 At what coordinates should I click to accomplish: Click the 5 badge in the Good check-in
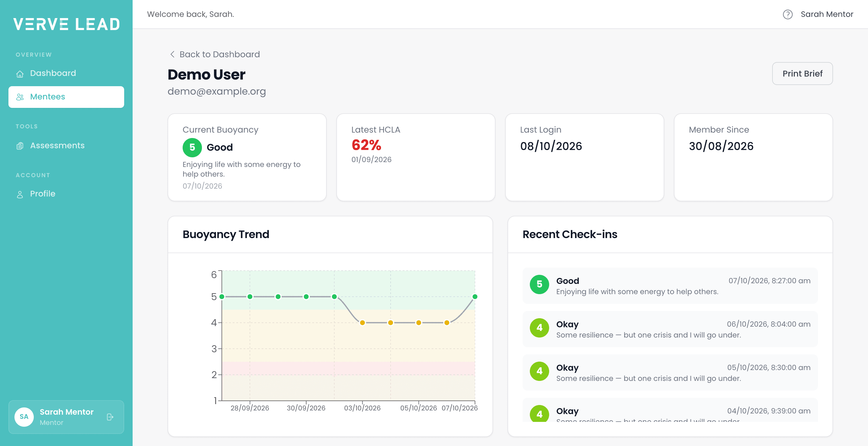(x=539, y=284)
